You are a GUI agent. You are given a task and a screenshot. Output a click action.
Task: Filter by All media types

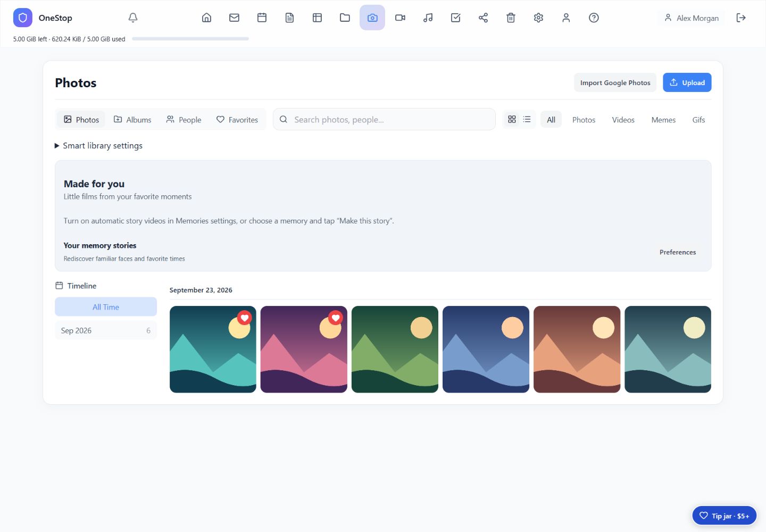point(551,120)
